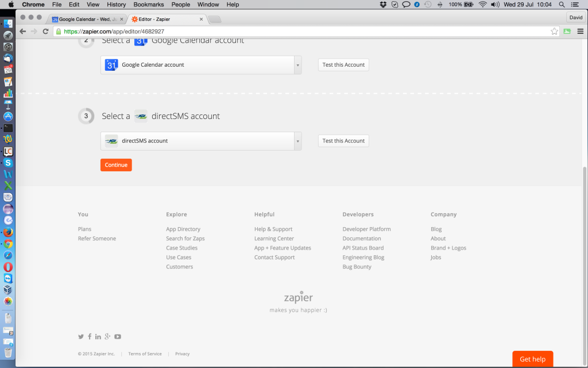Open the Brand + Logos link
The width and height of the screenshot is (588, 368).
(448, 248)
